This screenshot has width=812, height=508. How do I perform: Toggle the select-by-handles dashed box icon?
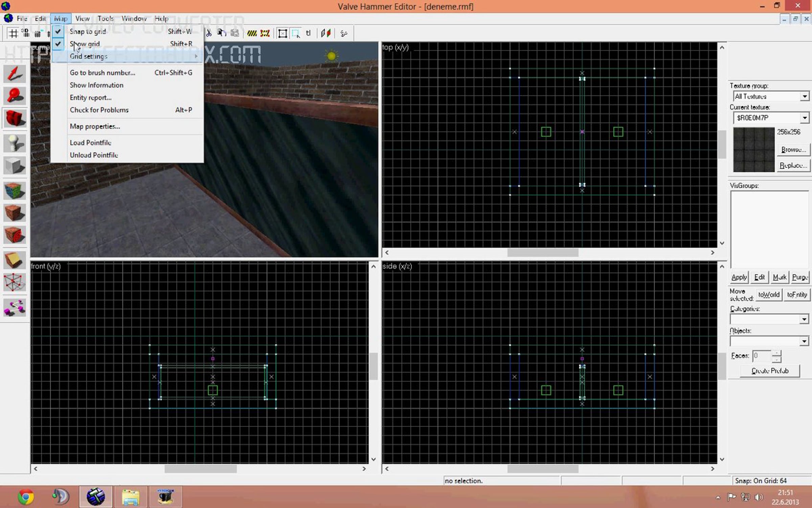pyautogui.click(x=296, y=33)
